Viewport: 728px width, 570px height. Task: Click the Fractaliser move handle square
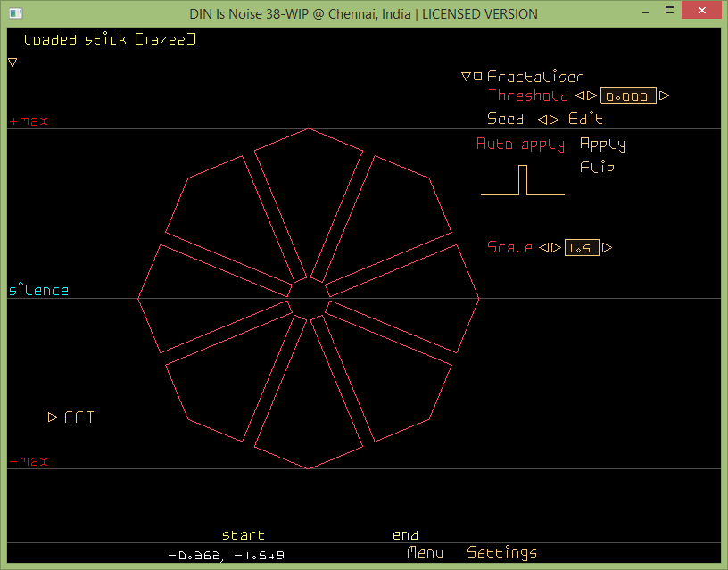click(x=478, y=77)
